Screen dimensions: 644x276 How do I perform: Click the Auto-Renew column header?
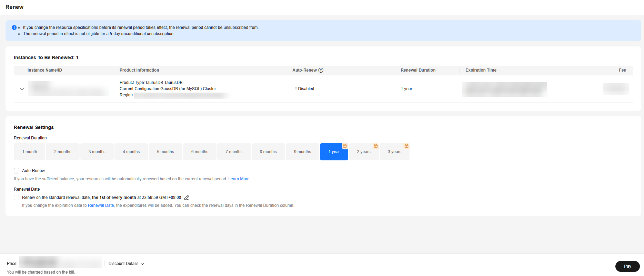305,70
